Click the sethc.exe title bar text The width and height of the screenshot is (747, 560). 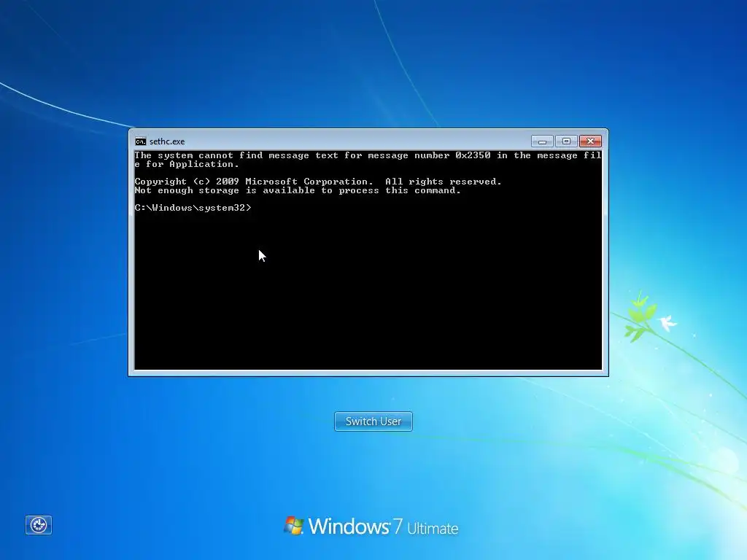point(167,141)
